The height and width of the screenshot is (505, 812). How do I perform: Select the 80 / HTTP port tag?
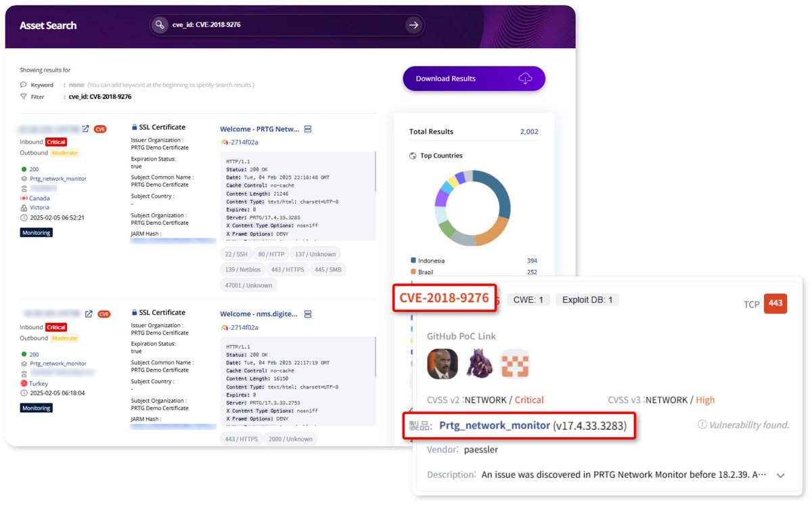click(270, 254)
